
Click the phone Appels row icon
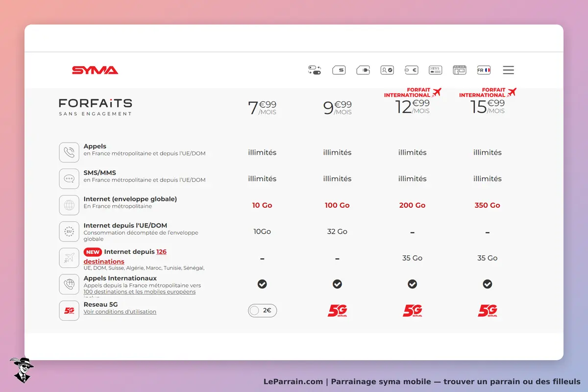(x=69, y=152)
